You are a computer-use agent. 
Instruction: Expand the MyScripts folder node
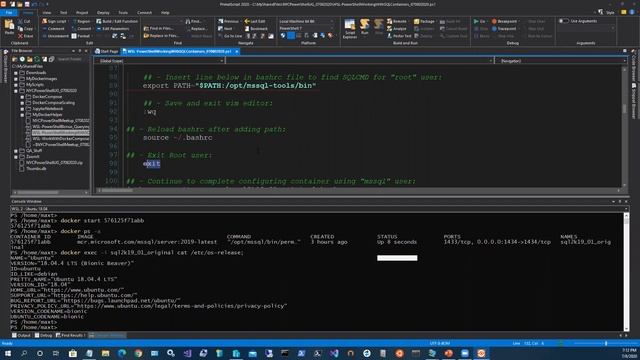point(16,85)
